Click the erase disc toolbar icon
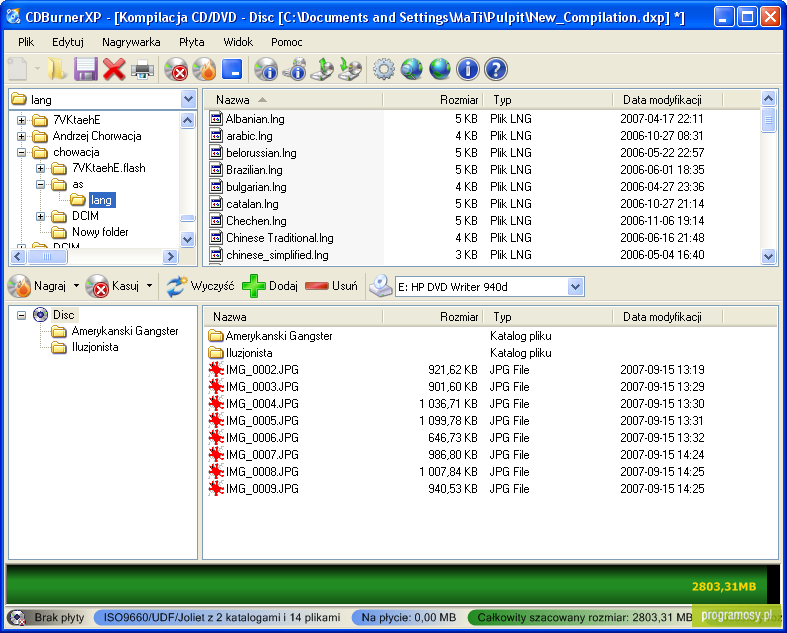The image size is (787, 633). point(176,69)
